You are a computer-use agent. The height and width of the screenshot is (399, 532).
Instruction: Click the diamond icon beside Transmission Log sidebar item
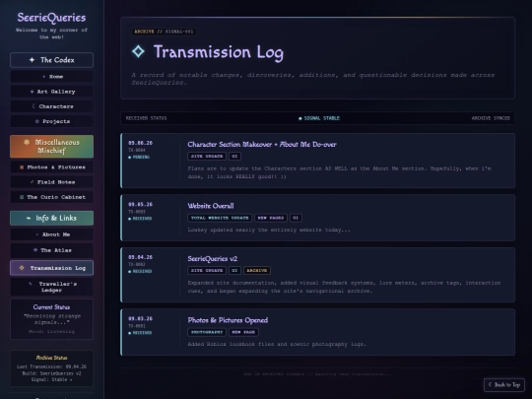(x=22, y=268)
